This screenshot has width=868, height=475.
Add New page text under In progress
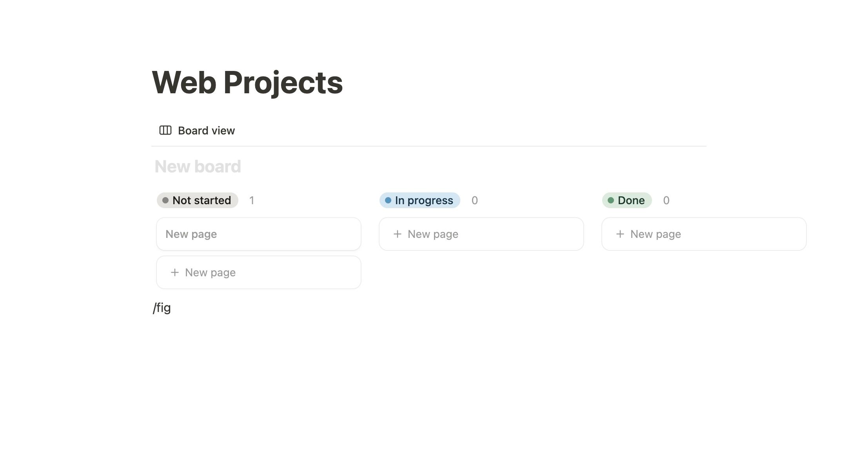[x=433, y=234]
